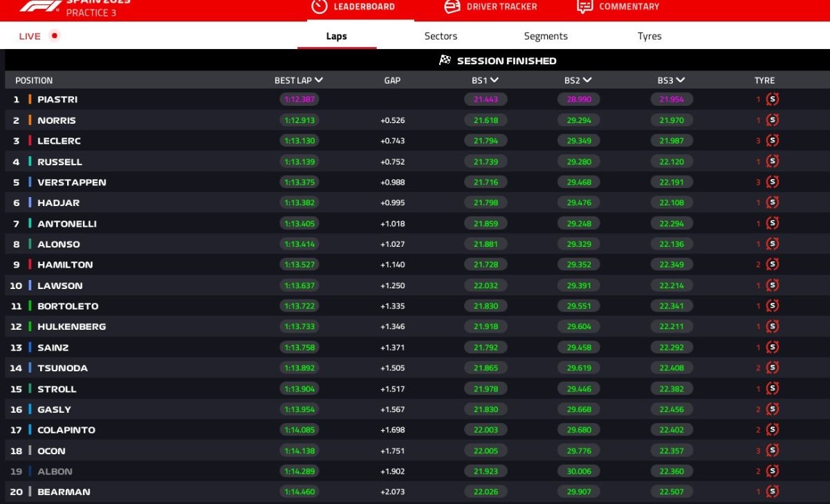Open the BS3 column dropdown arrow
Screen dimensions: 830x504
point(681,80)
